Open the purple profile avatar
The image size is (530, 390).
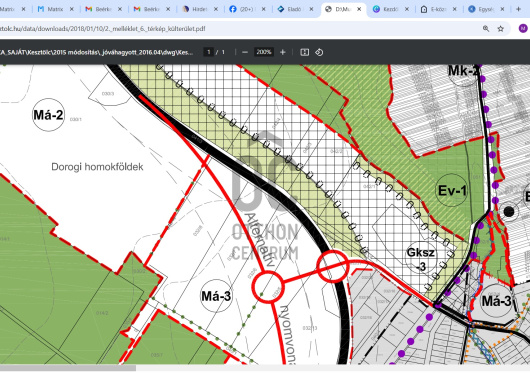[x=523, y=29]
